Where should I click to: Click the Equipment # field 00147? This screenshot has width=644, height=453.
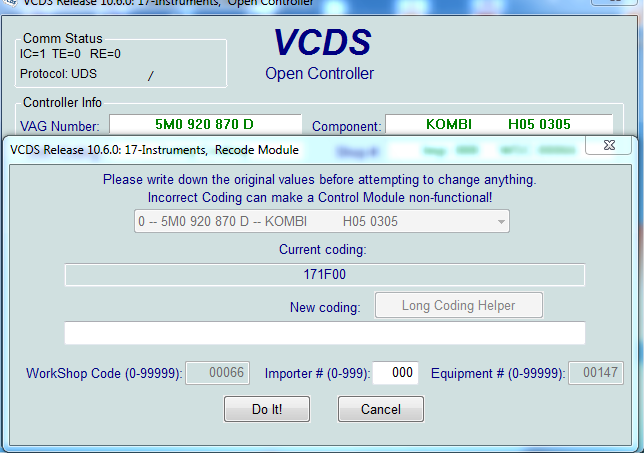pos(596,373)
